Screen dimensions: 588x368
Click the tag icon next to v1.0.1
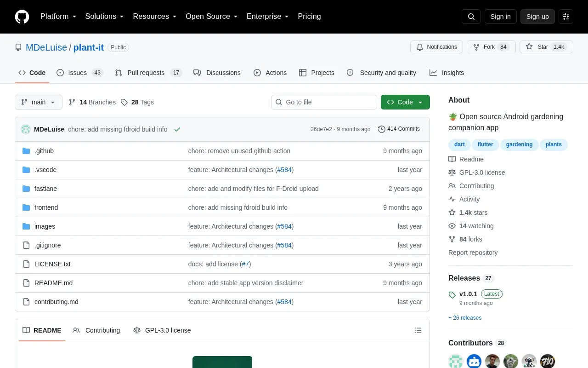click(452, 295)
